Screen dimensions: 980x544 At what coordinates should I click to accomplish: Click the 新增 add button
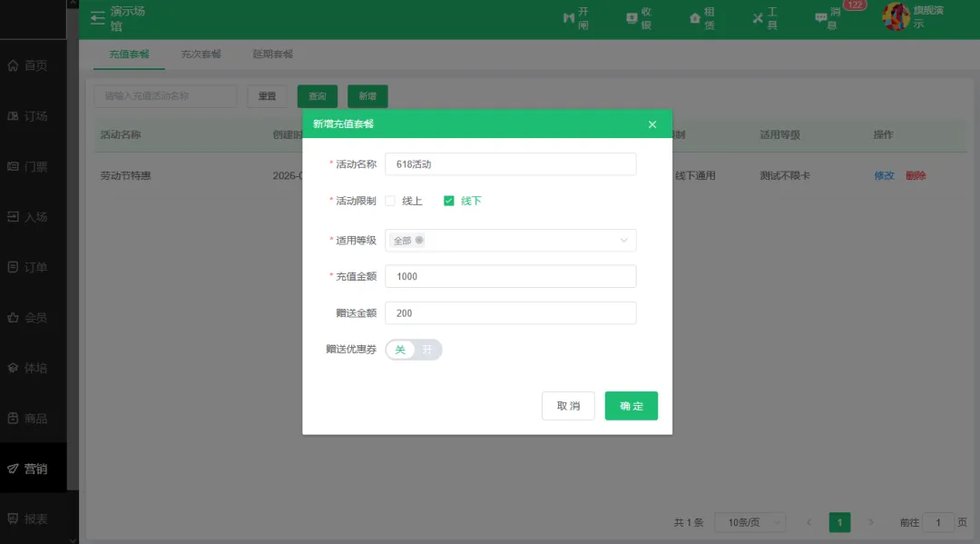(367, 96)
